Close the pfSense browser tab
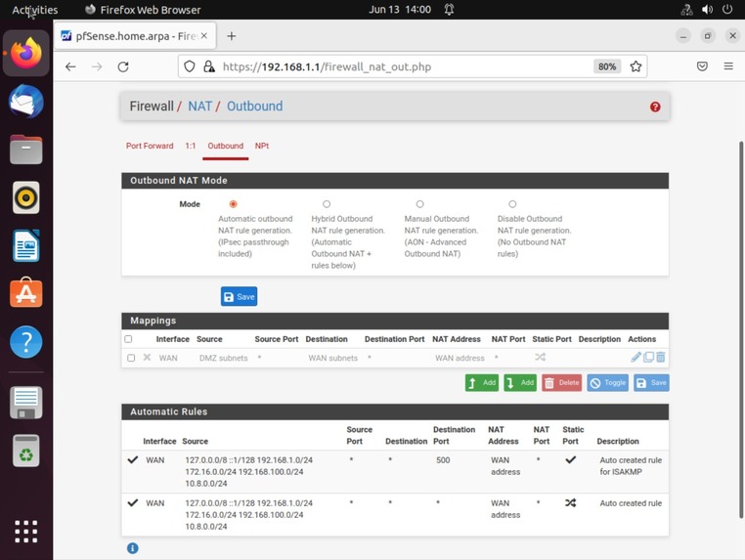 203,35
